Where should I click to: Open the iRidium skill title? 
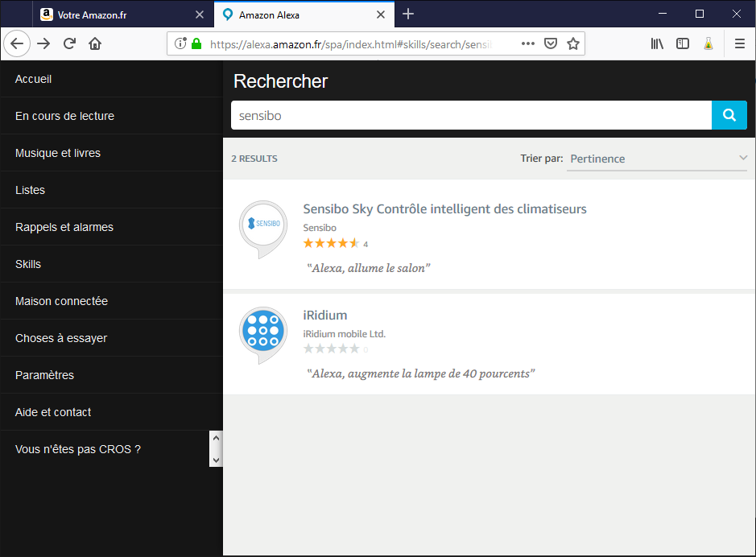pyautogui.click(x=325, y=315)
